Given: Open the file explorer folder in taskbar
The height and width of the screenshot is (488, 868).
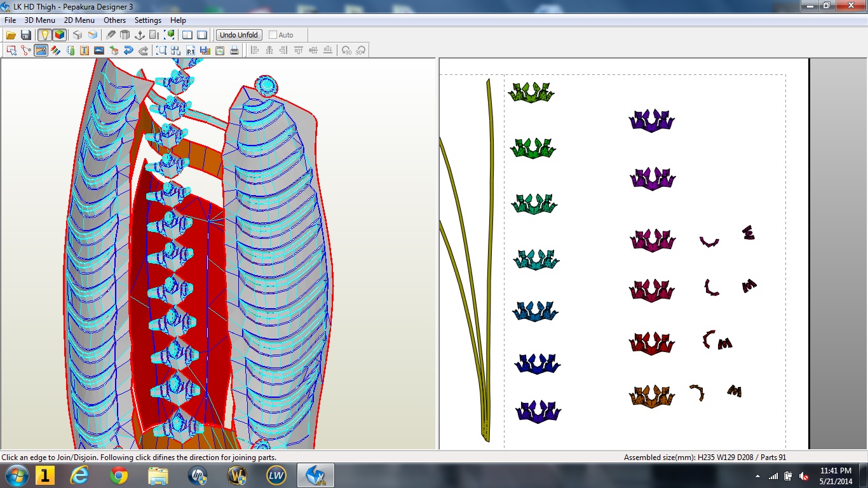Looking at the screenshot, I should coord(158,475).
